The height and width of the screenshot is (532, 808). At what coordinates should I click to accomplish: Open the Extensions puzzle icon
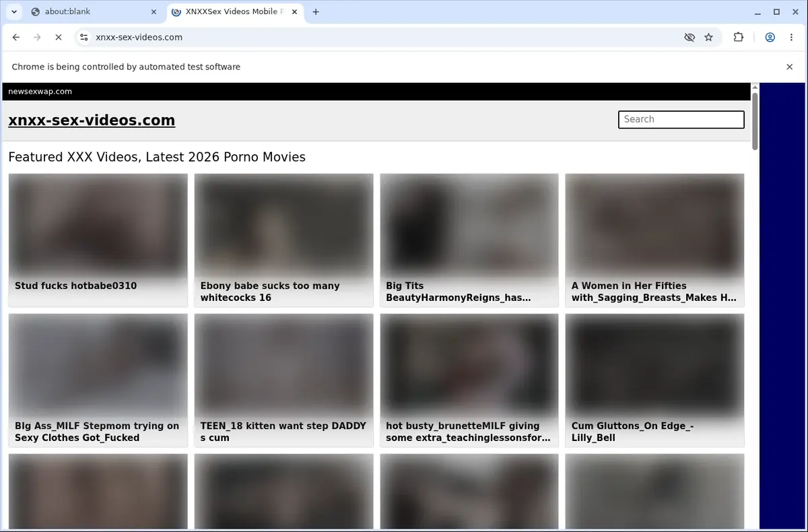click(x=739, y=38)
